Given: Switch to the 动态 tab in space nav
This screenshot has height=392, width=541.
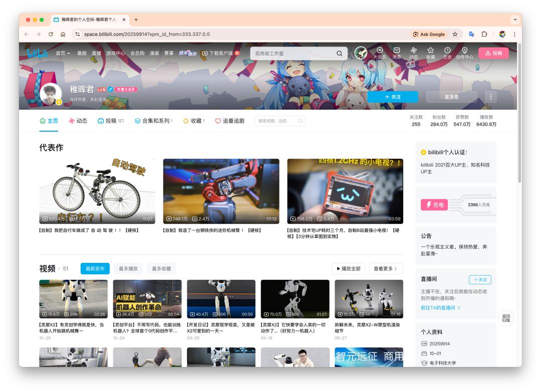Looking at the screenshot, I should (x=78, y=121).
